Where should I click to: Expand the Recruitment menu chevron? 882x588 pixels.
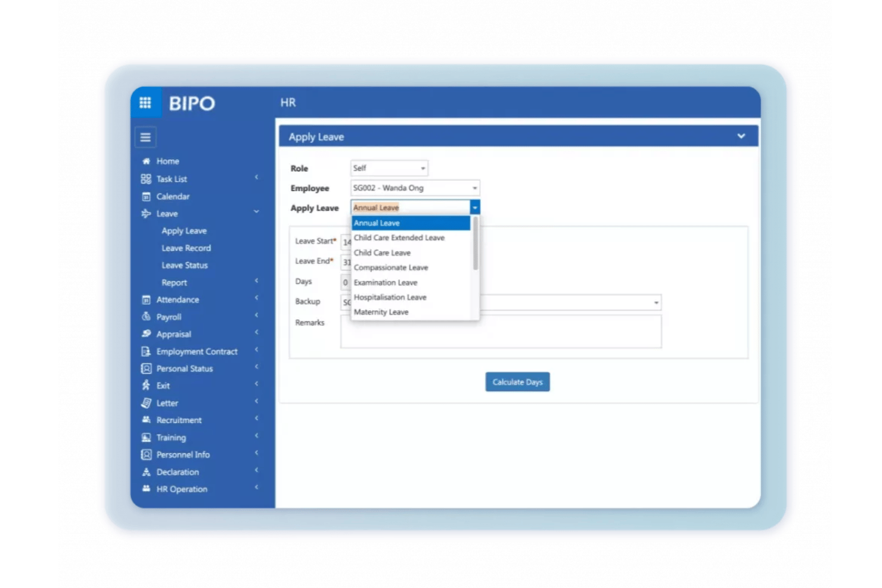(x=256, y=418)
